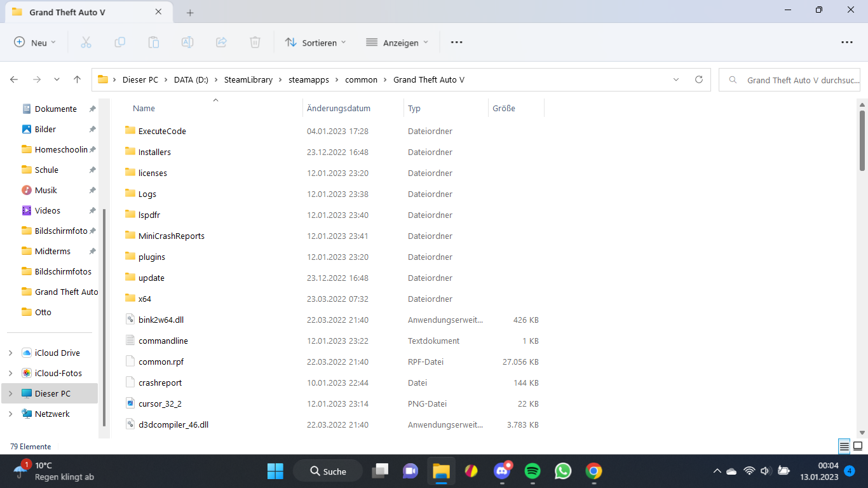
Task: Go back using the back arrow
Action: pos(14,80)
